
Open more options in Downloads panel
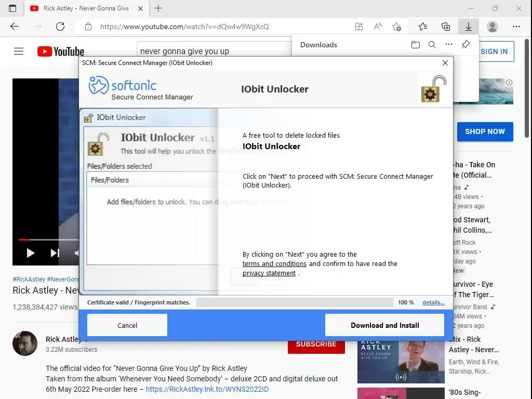point(448,45)
